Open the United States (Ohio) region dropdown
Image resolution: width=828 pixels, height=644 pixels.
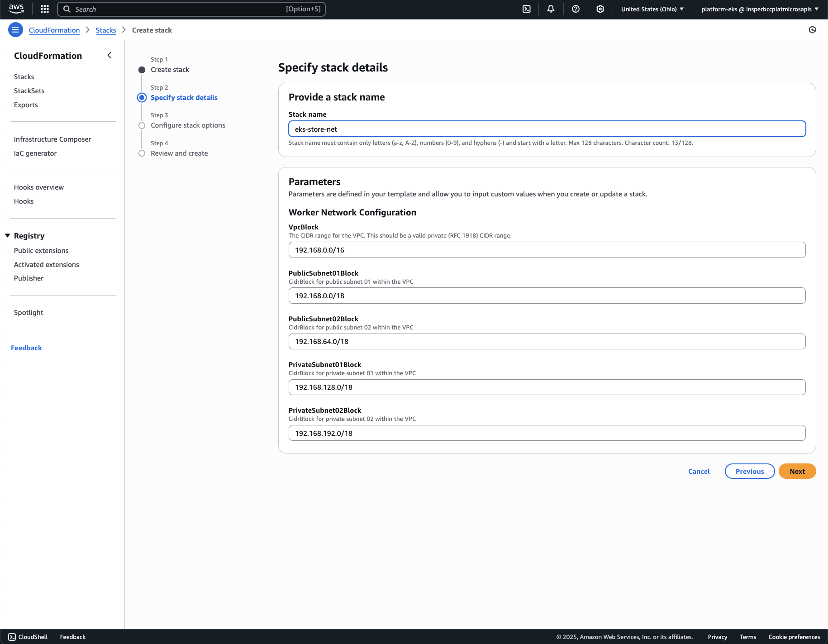coord(652,9)
